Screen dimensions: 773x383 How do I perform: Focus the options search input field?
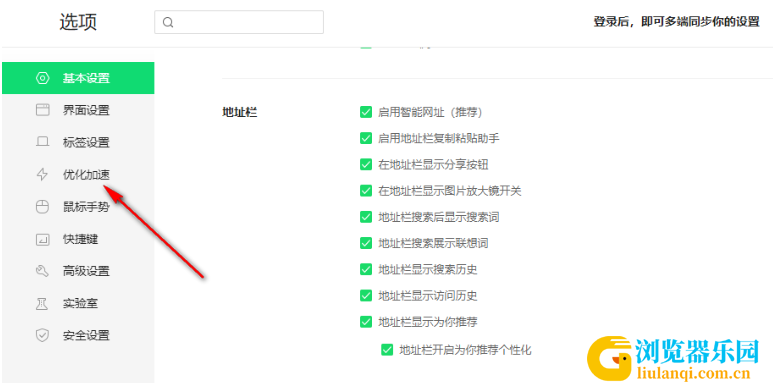coord(239,22)
